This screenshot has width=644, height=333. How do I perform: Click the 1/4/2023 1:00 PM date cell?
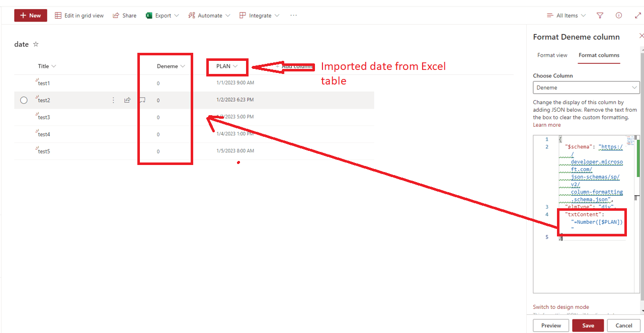point(235,134)
